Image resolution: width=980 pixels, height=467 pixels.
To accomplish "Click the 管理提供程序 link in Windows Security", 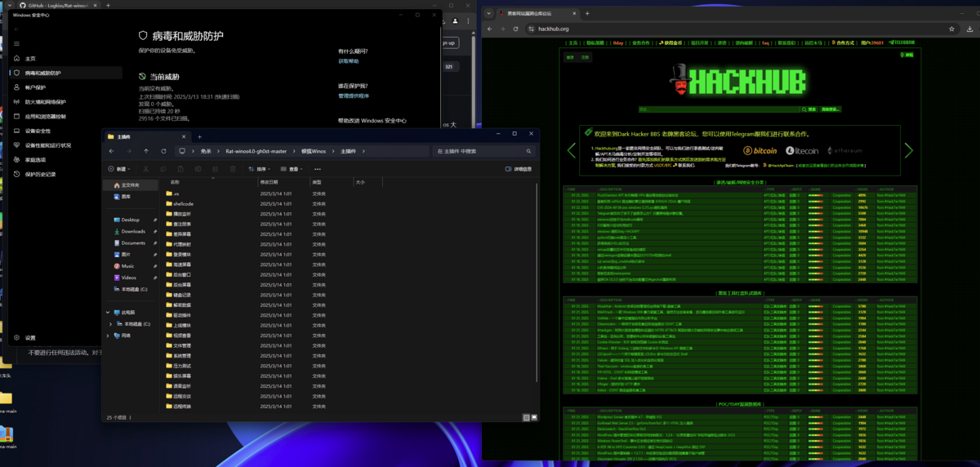I will pos(354,96).
